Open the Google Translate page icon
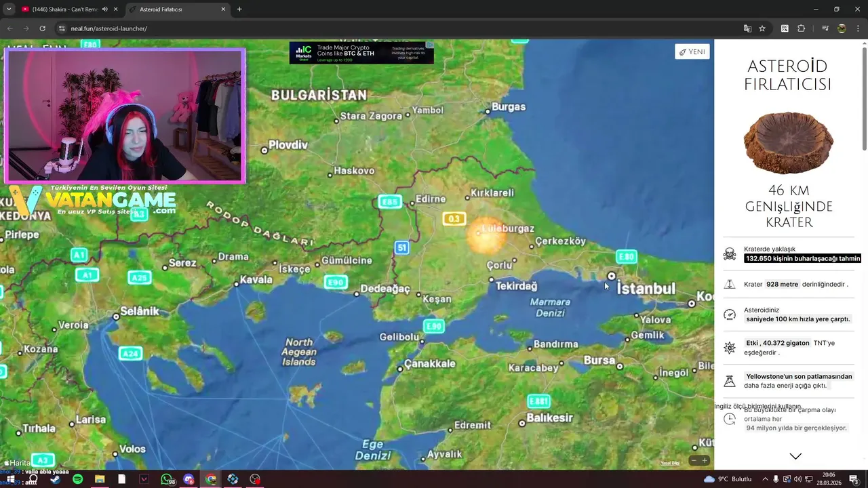 747,28
